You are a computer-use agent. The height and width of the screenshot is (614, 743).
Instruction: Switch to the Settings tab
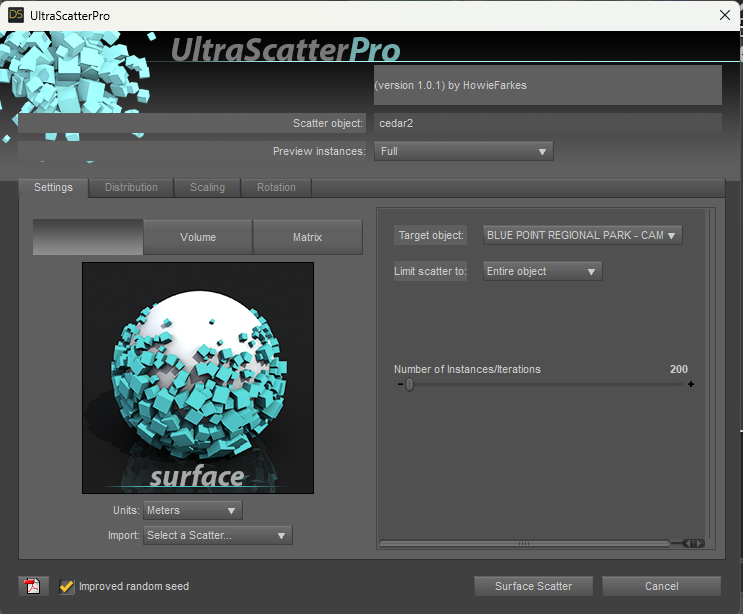(54, 188)
